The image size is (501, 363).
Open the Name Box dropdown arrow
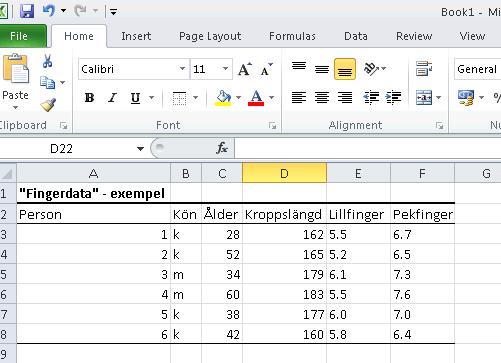[x=140, y=149]
